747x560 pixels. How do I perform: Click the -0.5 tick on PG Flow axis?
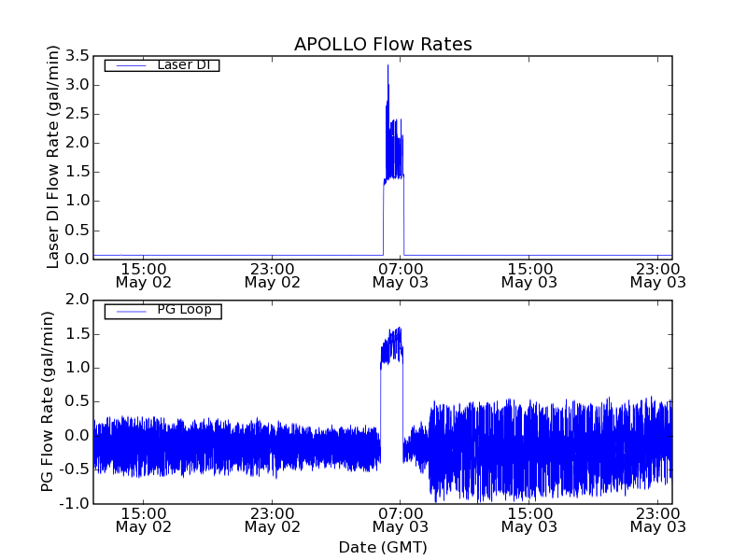75,469
